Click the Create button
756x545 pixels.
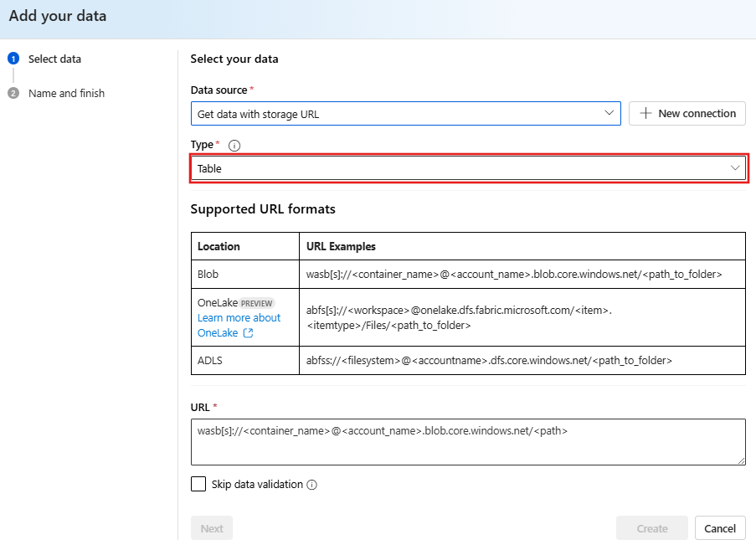coord(651,527)
